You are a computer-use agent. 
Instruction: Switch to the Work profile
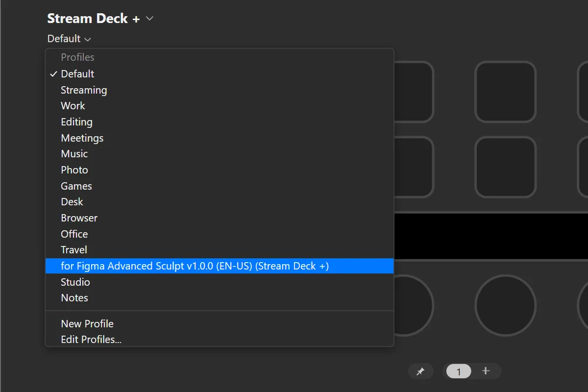point(220,106)
